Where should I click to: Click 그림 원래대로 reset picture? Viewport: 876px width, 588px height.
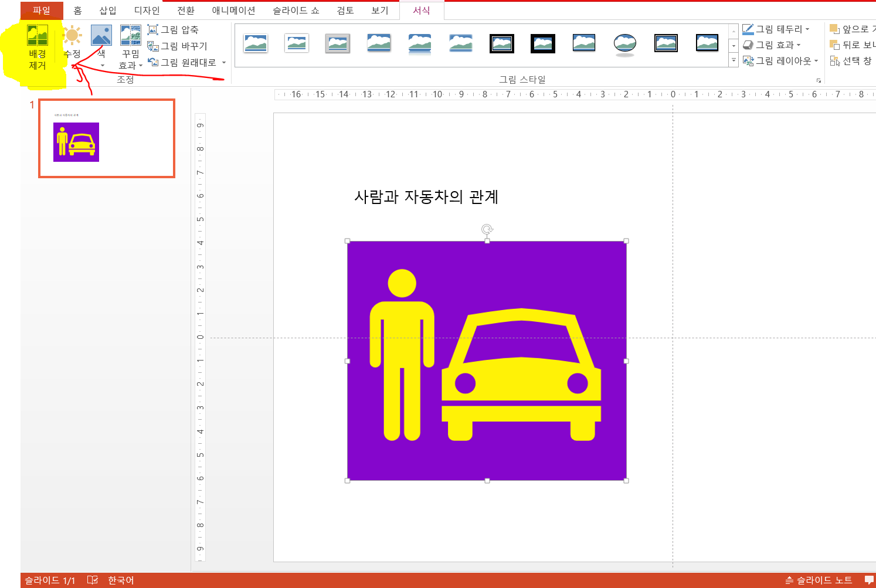(182, 62)
